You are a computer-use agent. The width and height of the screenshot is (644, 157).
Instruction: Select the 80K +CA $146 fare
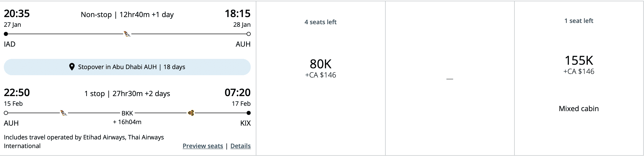coord(320,68)
